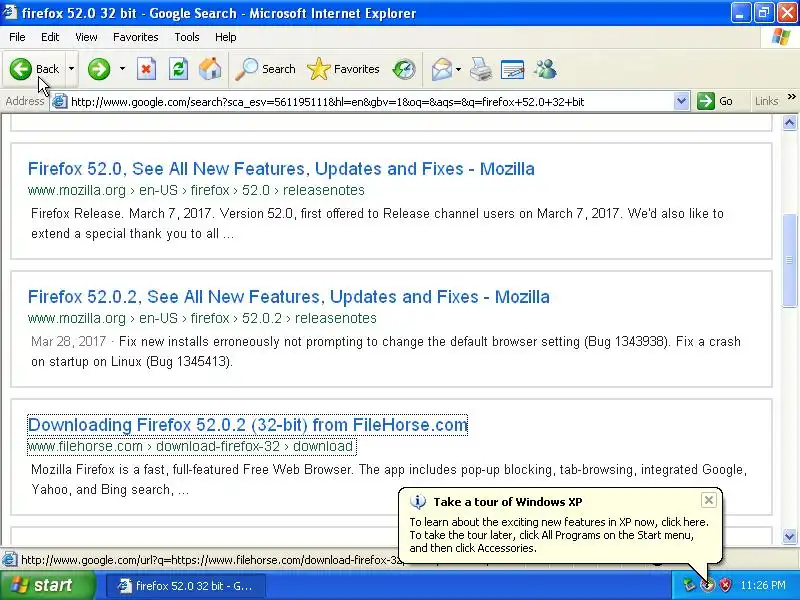Open the Help menu

[226, 37]
